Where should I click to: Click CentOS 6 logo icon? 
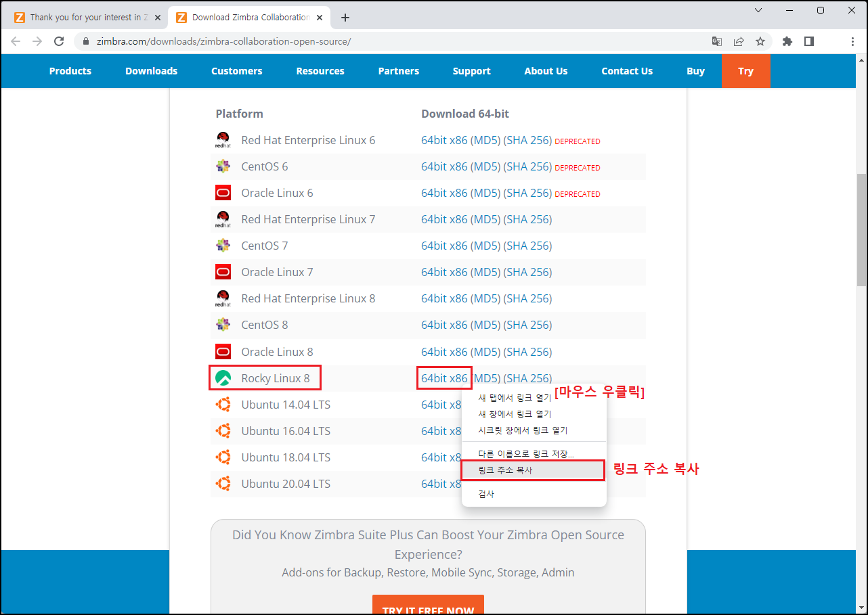[x=223, y=166]
